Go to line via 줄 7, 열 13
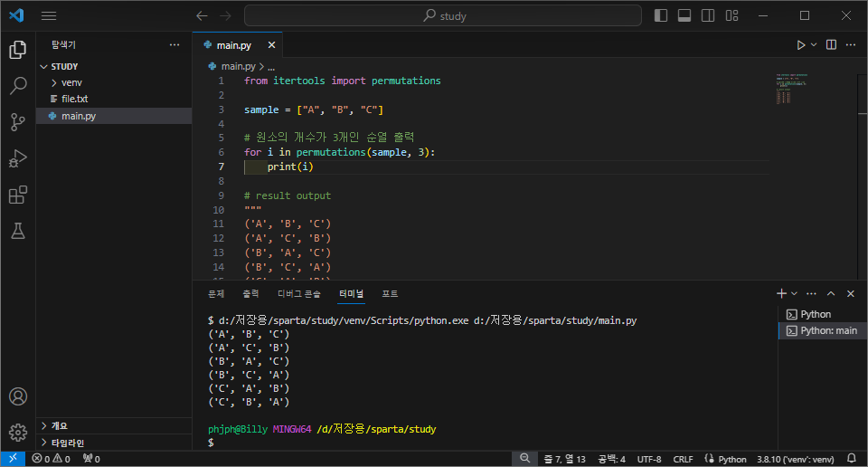 pos(564,459)
